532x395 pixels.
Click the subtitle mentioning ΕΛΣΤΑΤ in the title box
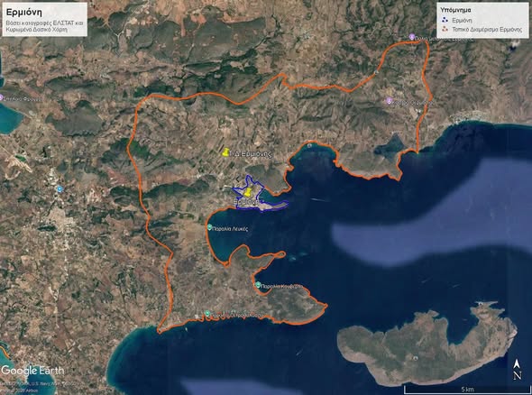[44, 26]
